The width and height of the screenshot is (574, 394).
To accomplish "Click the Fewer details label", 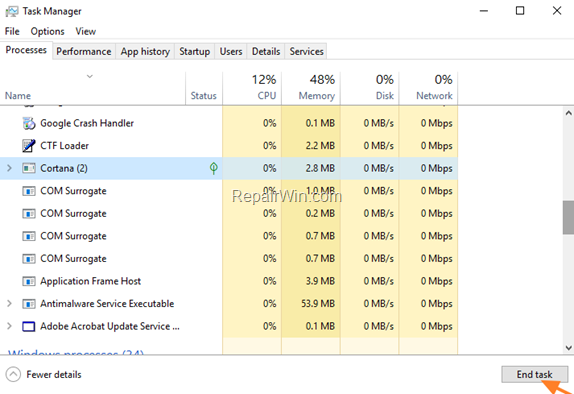I will 54,375.
